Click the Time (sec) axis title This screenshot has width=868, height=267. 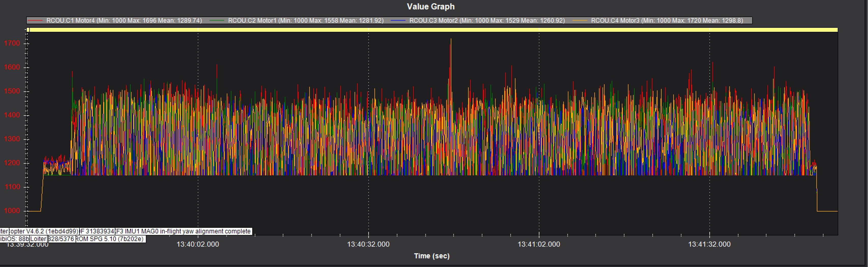pyautogui.click(x=432, y=256)
